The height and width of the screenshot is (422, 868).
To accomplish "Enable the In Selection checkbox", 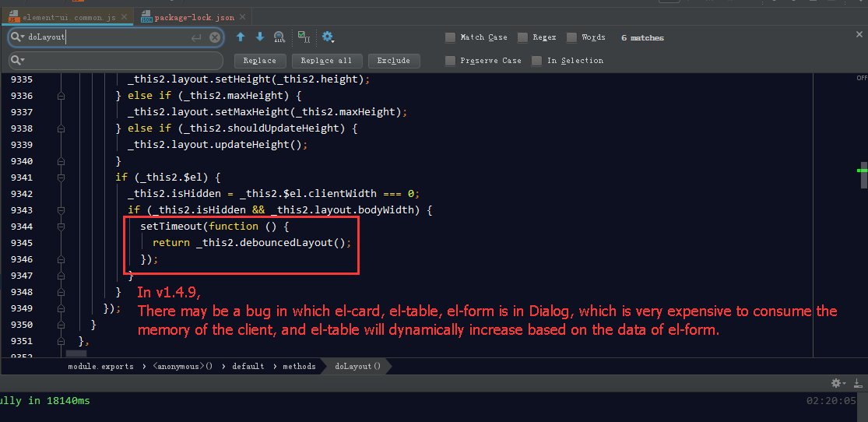I will (x=537, y=61).
